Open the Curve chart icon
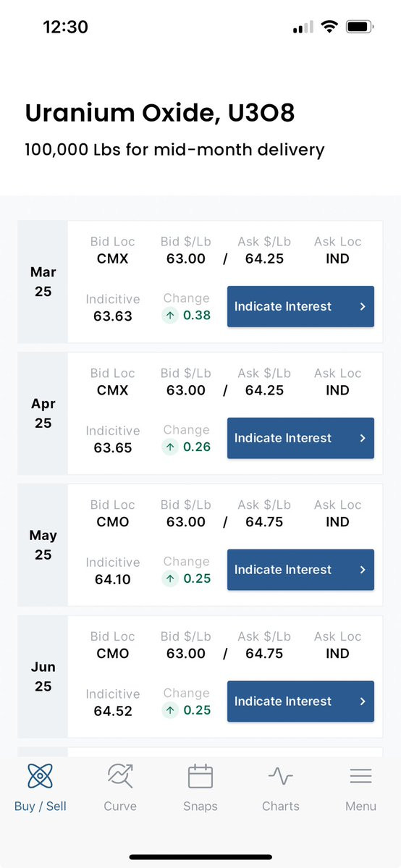401x868 pixels. click(120, 775)
